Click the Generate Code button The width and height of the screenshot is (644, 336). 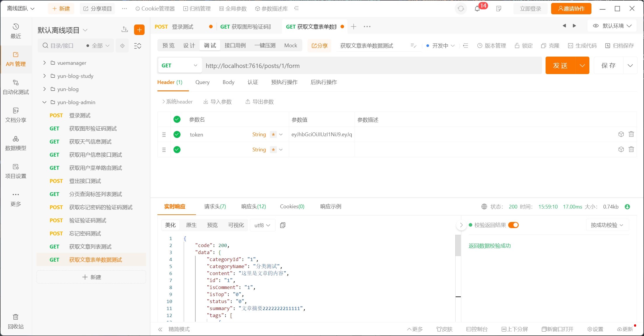point(582,46)
